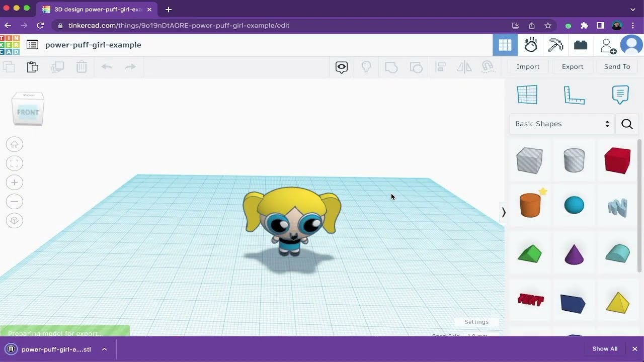Click the invite collaborator person-plus icon

click(608, 46)
